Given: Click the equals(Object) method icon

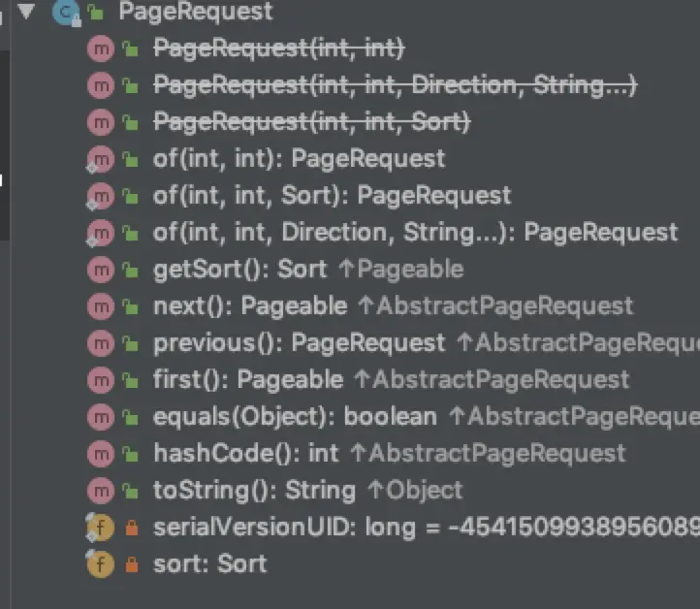Looking at the screenshot, I should pyautogui.click(x=101, y=417).
